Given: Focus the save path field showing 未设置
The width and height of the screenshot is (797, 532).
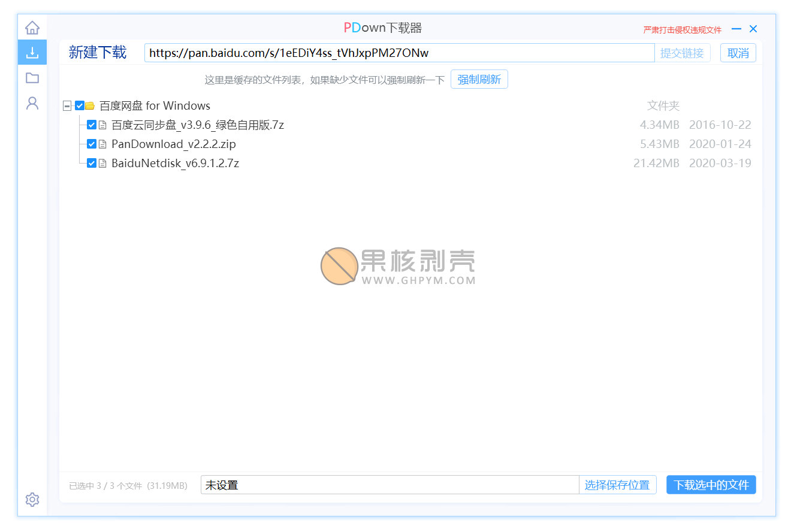Looking at the screenshot, I should coord(390,485).
